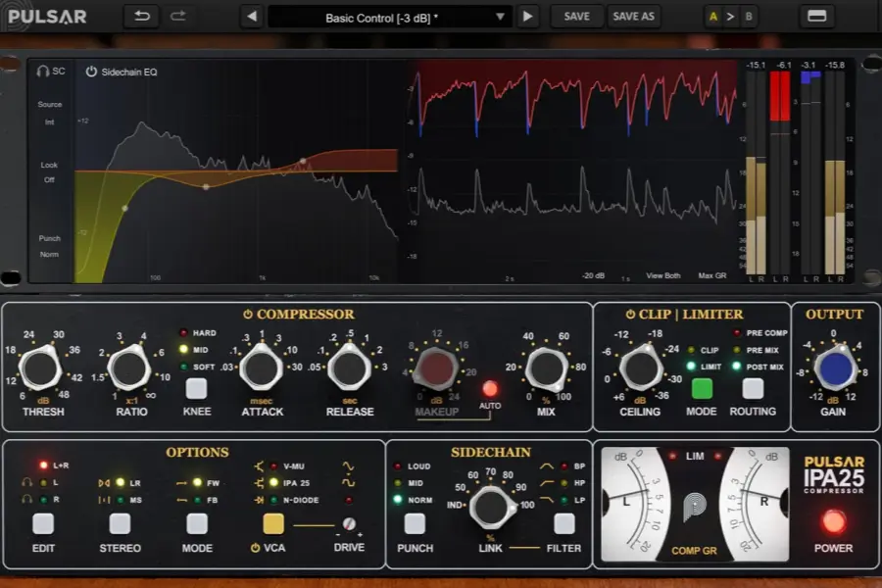This screenshot has height=588, width=882.
Task: Click the RATIO knob
Action: click(x=129, y=368)
